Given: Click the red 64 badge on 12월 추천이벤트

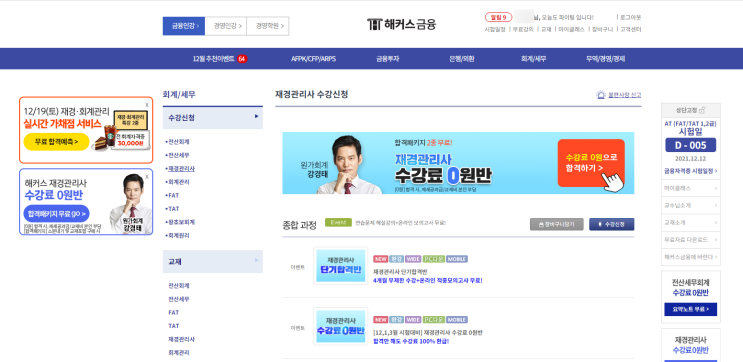Looking at the screenshot, I should (242, 59).
